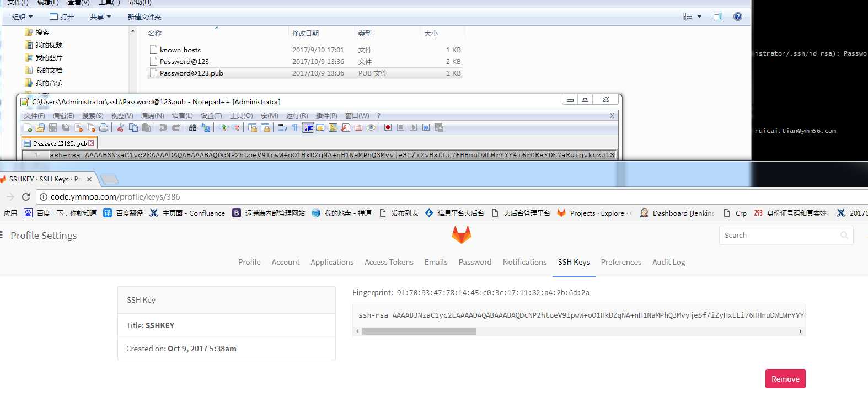Click GitLab fox logo
The image size is (868, 412).
[462, 236]
